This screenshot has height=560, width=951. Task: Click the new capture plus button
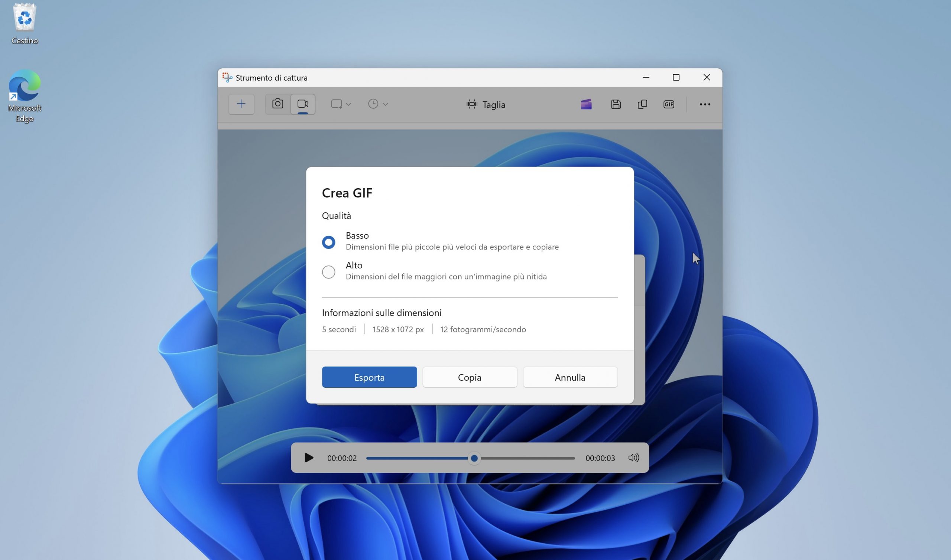(241, 104)
